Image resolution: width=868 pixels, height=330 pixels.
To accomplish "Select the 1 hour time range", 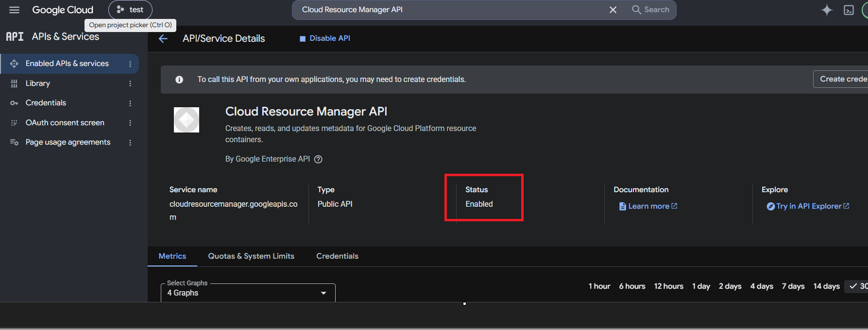I will (599, 286).
